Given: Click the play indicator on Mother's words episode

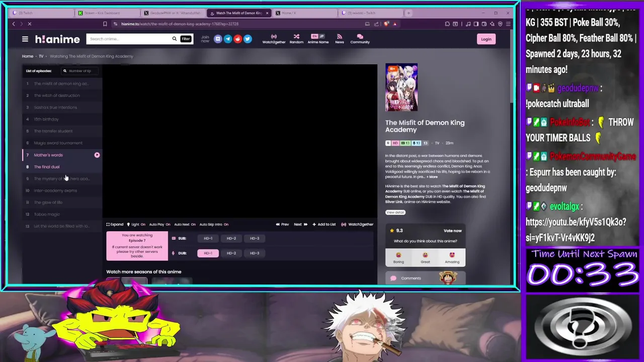Looking at the screenshot, I should tap(97, 155).
